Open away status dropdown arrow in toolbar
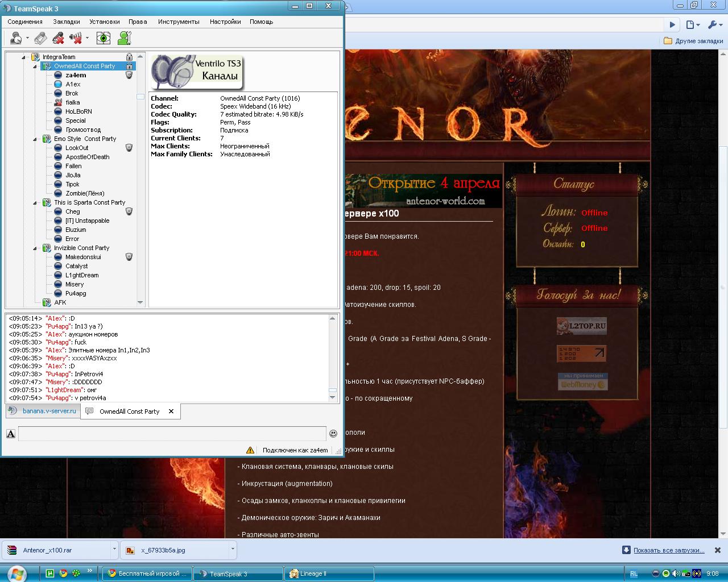 tap(27, 39)
